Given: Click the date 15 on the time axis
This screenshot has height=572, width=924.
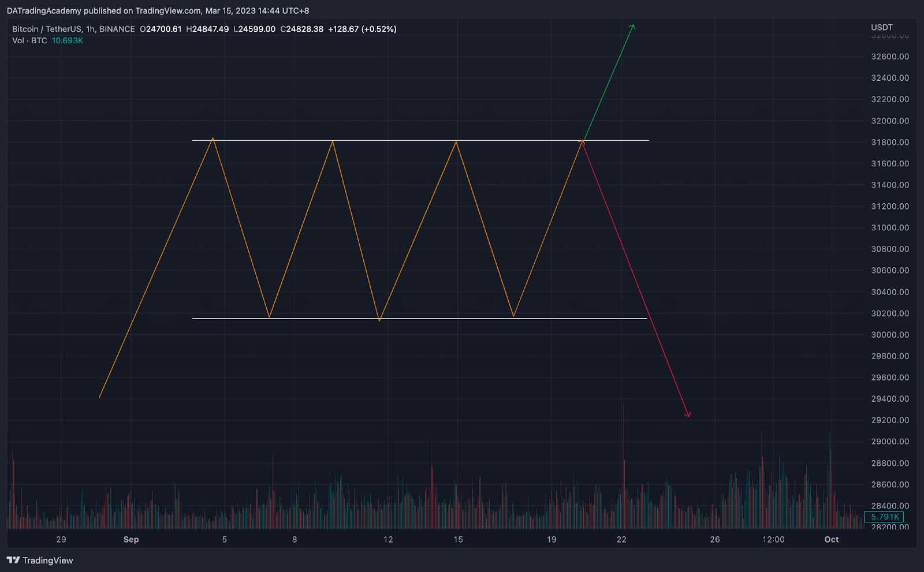Looking at the screenshot, I should 458,539.
